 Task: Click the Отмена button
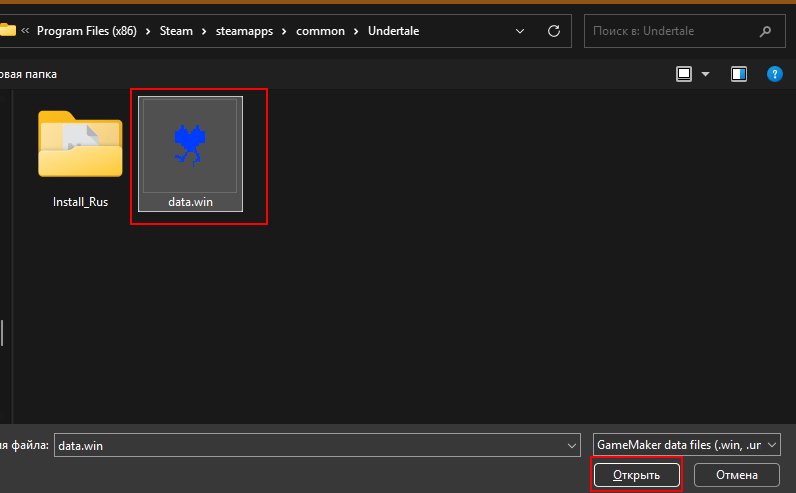tap(737, 475)
